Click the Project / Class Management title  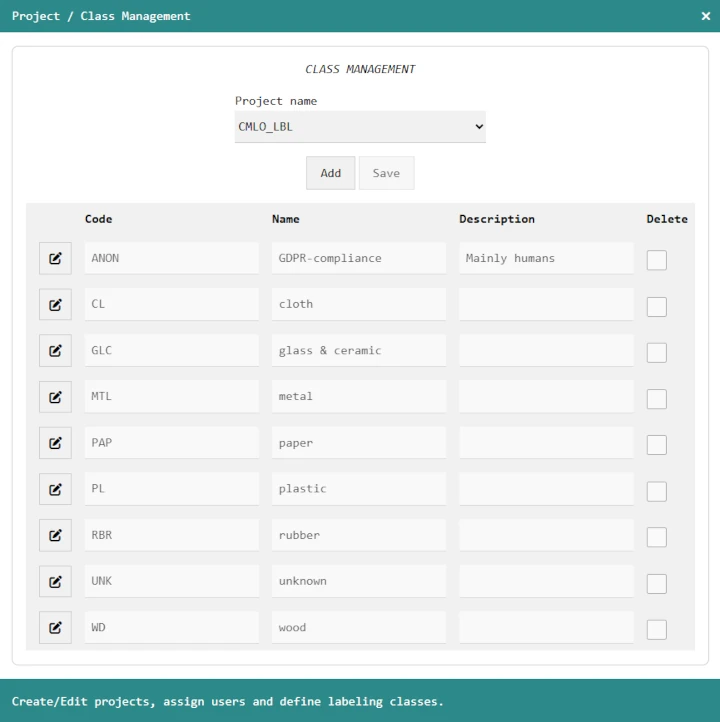tap(101, 16)
